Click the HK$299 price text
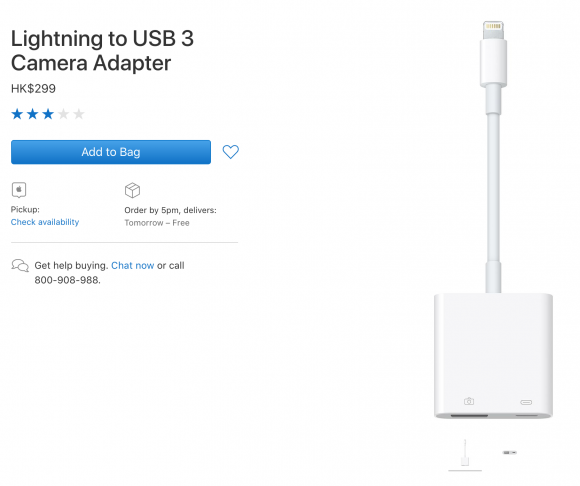580x486 pixels. click(33, 89)
